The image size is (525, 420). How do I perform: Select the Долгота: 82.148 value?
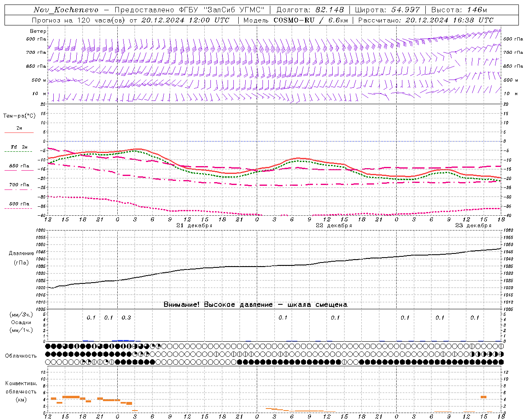[x=310, y=10]
